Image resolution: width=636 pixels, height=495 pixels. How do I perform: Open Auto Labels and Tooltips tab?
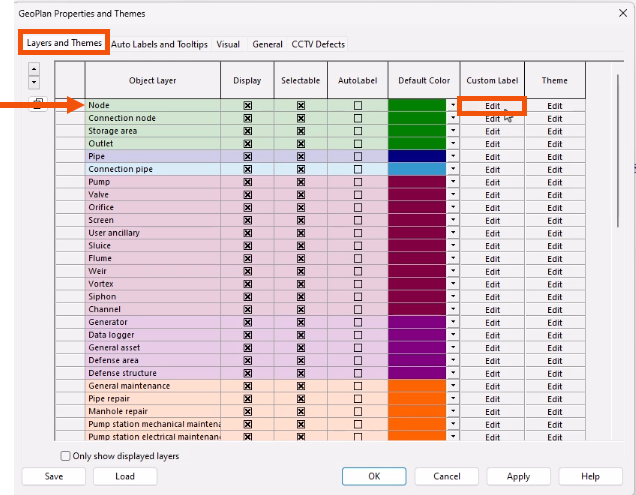click(159, 44)
